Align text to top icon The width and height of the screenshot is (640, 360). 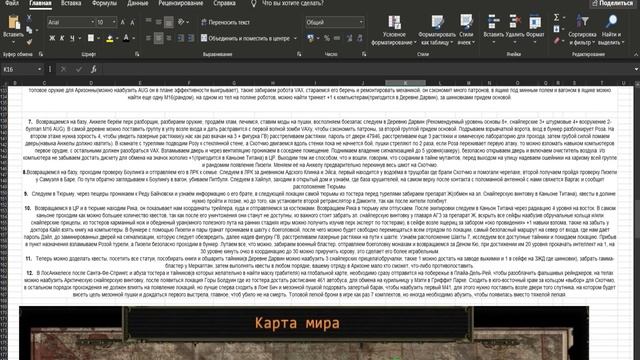pos(149,22)
